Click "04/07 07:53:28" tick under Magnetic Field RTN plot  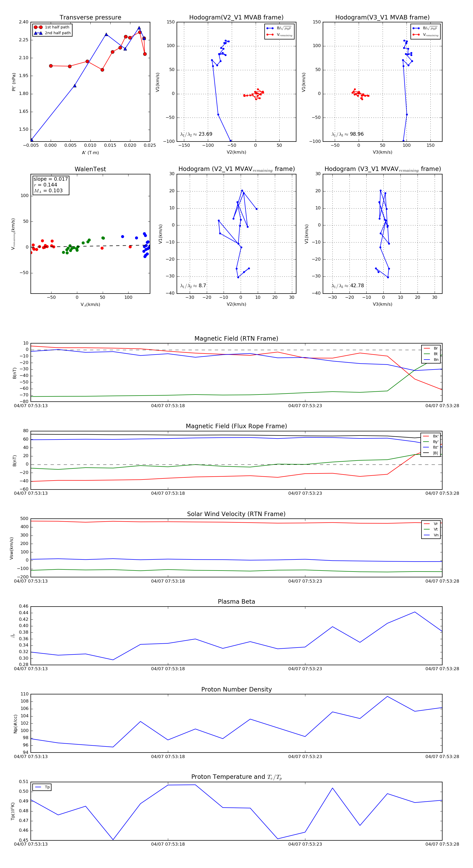(x=442, y=406)
